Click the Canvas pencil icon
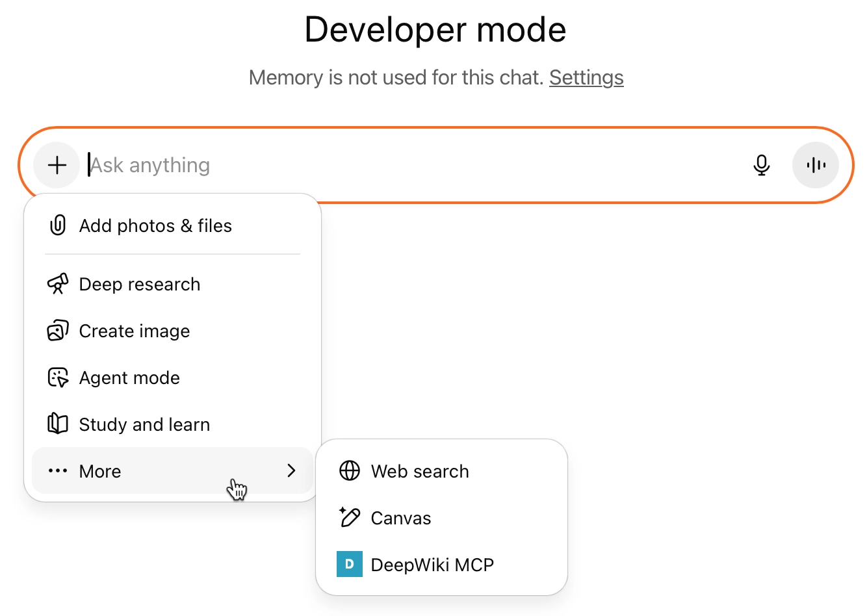This screenshot has width=867, height=616. (350, 518)
